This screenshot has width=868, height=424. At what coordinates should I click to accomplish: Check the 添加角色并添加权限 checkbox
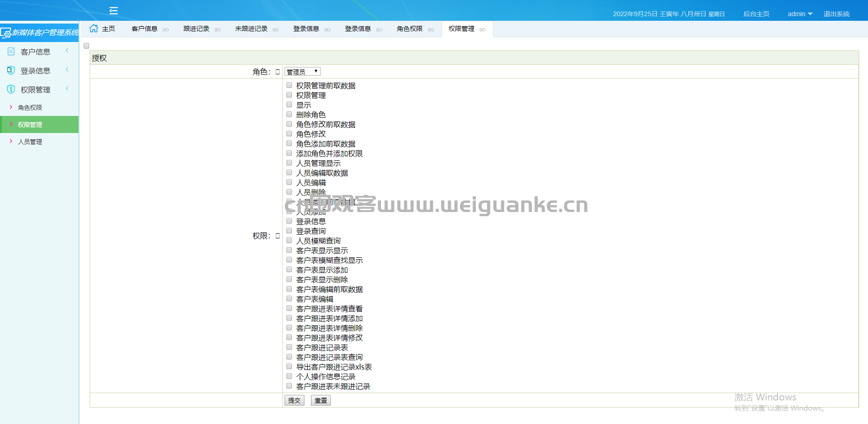[x=289, y=153]
